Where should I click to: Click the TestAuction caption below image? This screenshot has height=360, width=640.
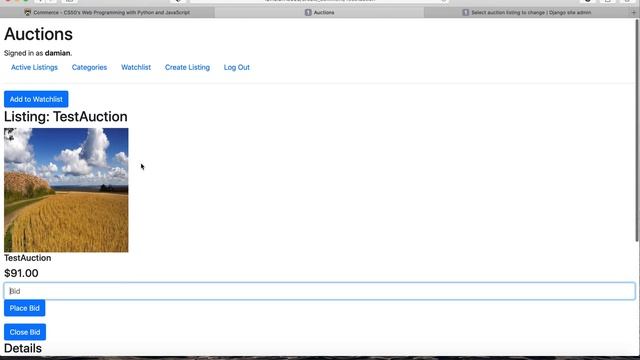(27, 258)
